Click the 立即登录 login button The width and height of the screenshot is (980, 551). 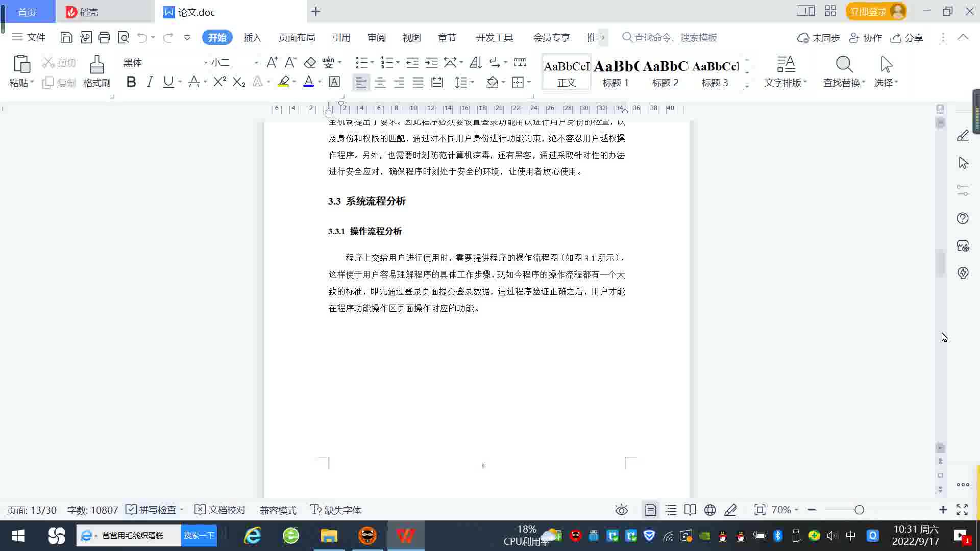[868, 12]
